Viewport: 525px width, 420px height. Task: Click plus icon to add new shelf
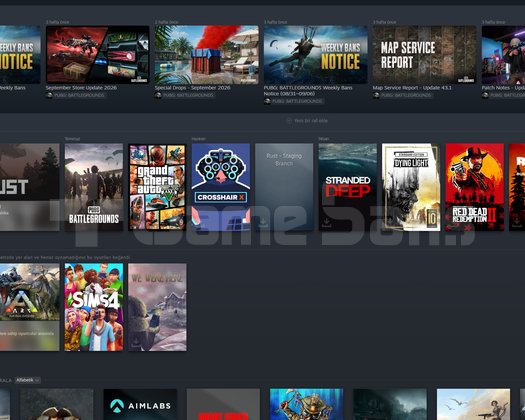pos(289,121)
